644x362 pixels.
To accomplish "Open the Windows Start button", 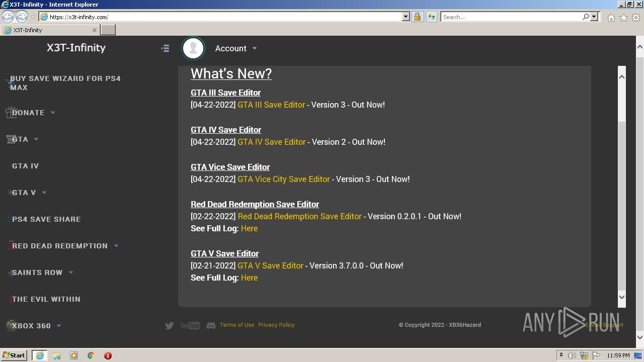I will pos(14,355).
